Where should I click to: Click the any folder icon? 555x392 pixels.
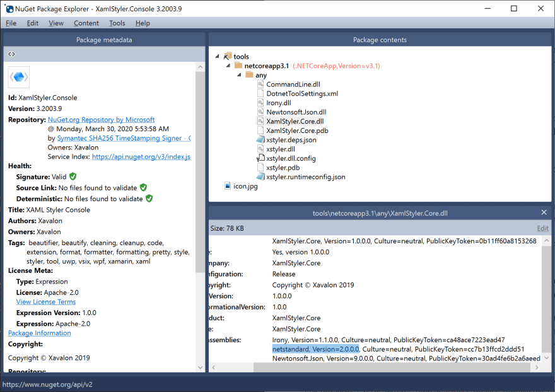point(249,74)
